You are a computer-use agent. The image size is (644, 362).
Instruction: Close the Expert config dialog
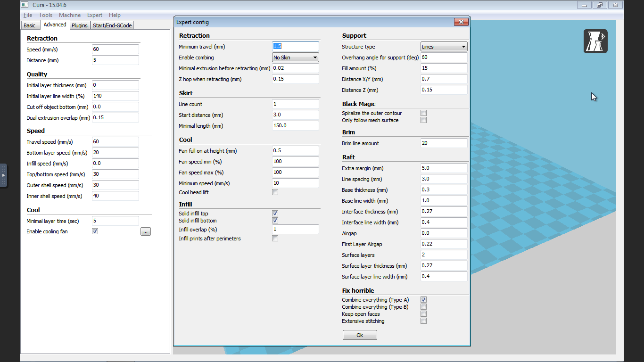tap(461, 22)
